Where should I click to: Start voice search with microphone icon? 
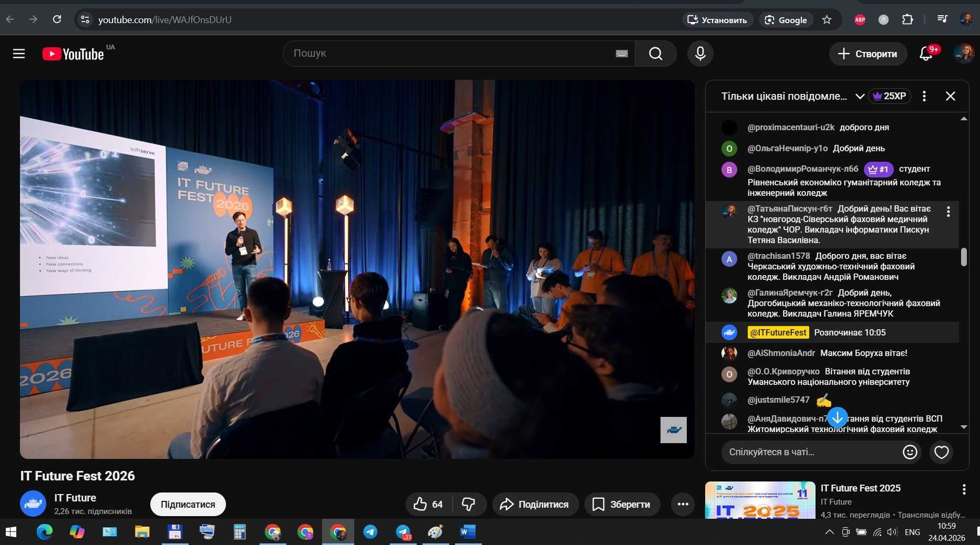click(x=700, y=54)
